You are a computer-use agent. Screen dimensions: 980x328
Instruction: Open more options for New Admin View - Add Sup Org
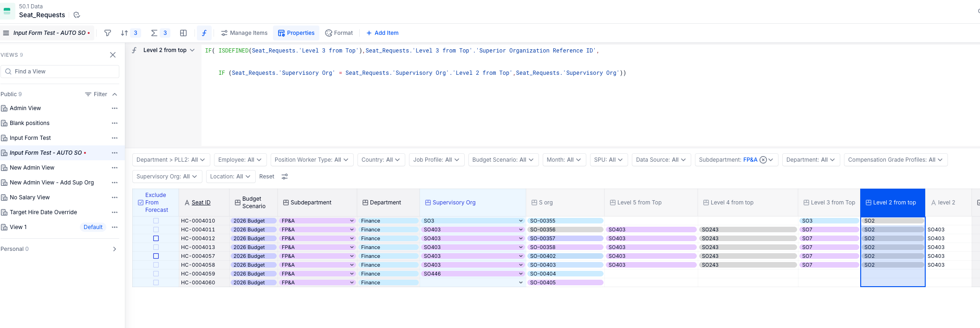click(115, 183)
